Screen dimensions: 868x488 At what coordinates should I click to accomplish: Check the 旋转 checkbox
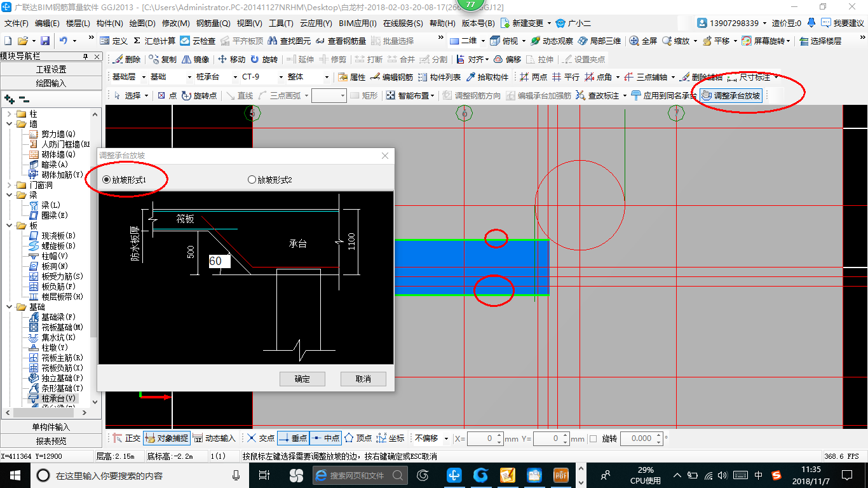tap(593, 438)
